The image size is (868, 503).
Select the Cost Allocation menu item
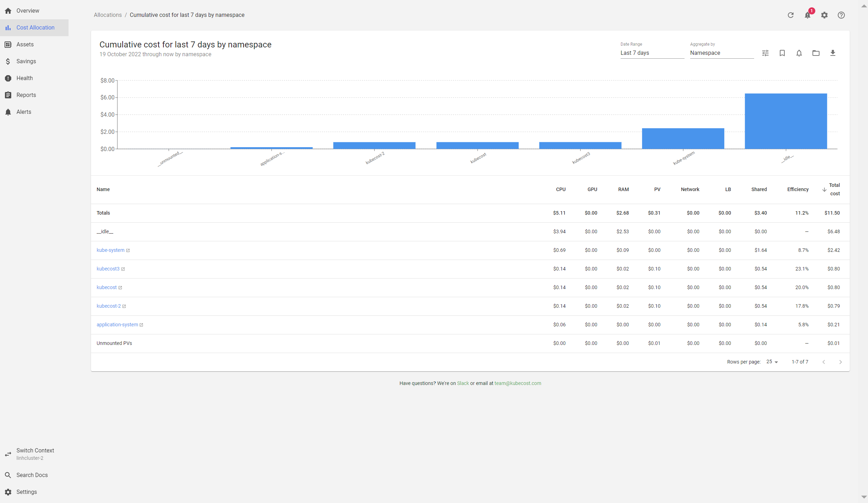click(x=35, y=27)
